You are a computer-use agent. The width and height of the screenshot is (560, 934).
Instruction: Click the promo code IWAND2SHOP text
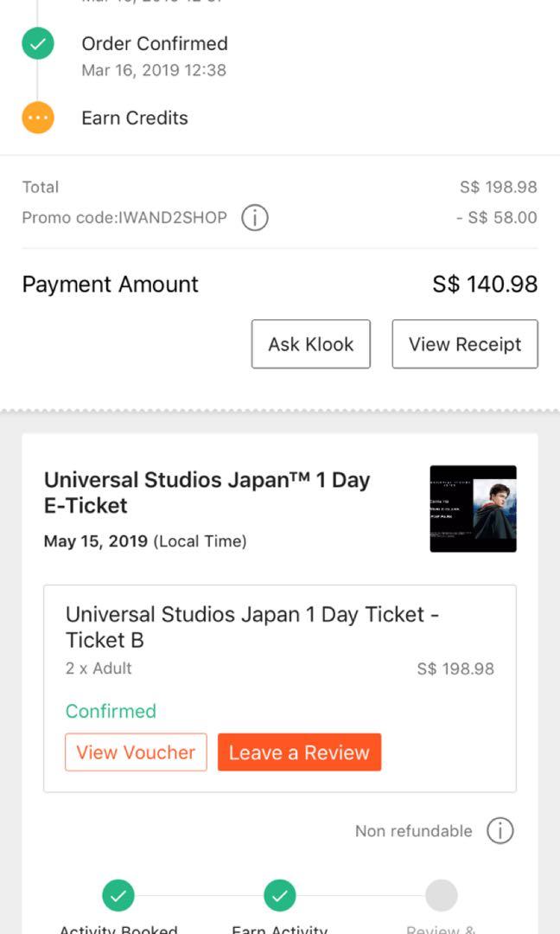[x=124, y=218]
